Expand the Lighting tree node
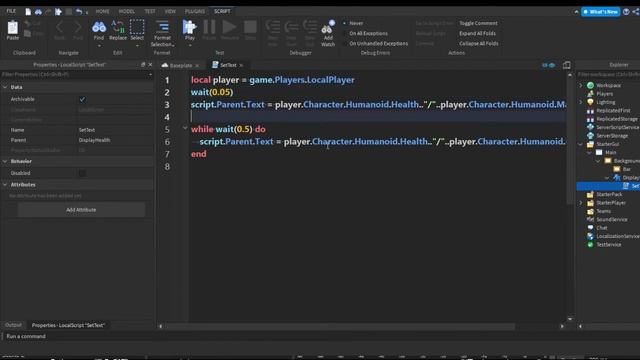This screenshot has width=640, height=360. (581, 102)
